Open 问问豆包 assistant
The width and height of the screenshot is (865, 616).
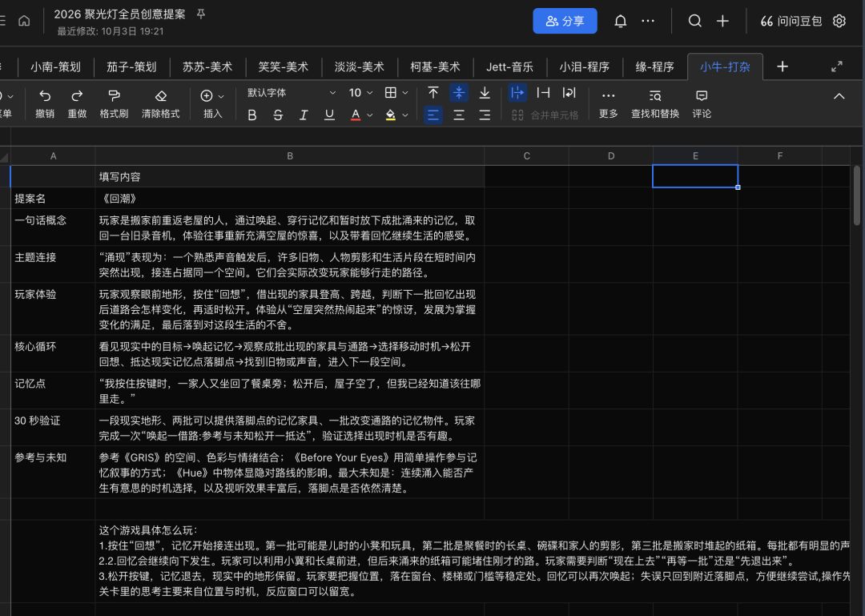click(x=791, y=21)
